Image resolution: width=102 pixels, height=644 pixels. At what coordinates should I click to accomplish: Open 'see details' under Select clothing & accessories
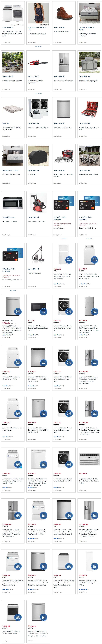[x=13, y=290]
